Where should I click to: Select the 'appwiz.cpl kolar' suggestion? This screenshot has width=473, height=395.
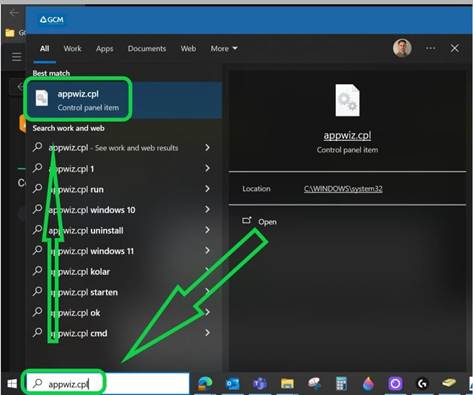click(124, 272)
